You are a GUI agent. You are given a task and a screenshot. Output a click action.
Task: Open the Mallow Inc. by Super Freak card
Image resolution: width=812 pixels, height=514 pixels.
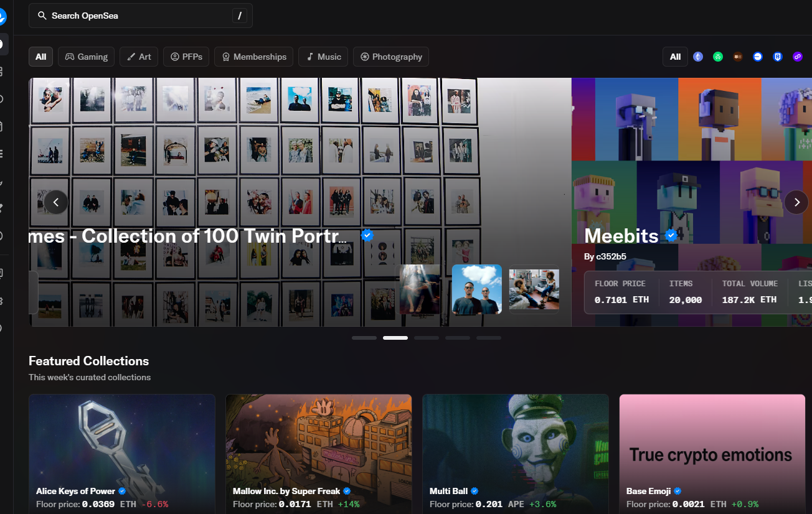pos(319,454)
